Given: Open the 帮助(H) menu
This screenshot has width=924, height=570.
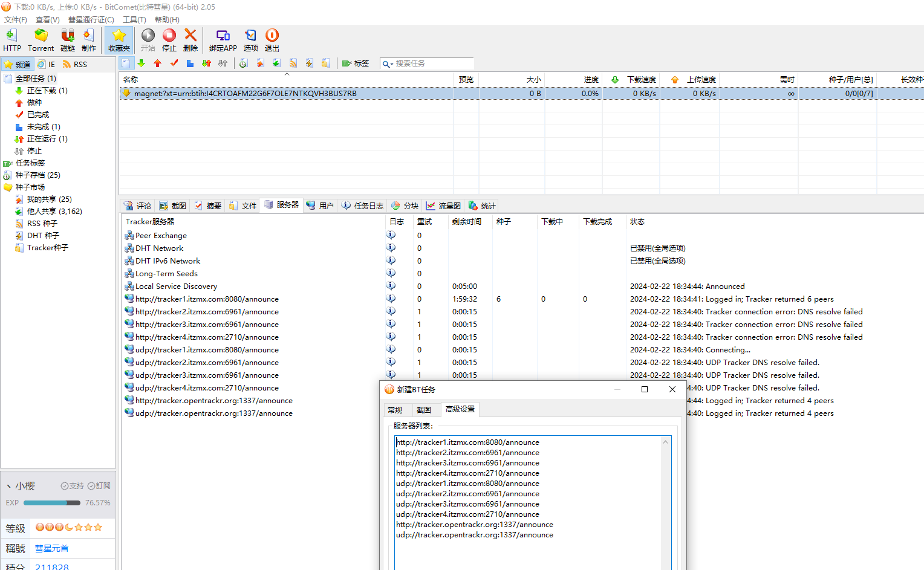Looking at the screenshot, I should pyautogui.click(x=167, y=19).
